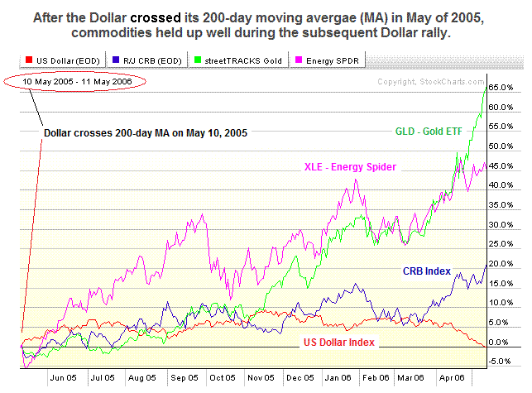Image resolution: width=532 pixels, height=393 pixels.
Task: Click the 'Dollar crosses 200-day MA' annotation
Action: tap(146, 133)
